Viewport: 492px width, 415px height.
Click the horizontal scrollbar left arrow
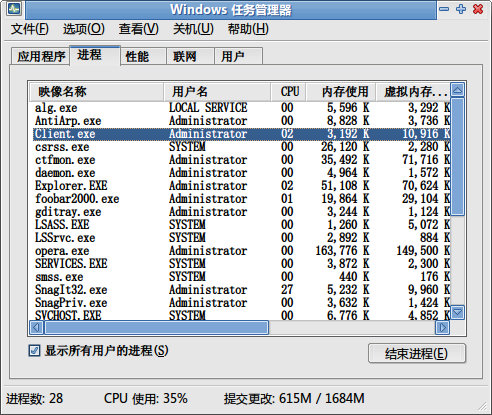pyautogui.click(x=36, y=328)
